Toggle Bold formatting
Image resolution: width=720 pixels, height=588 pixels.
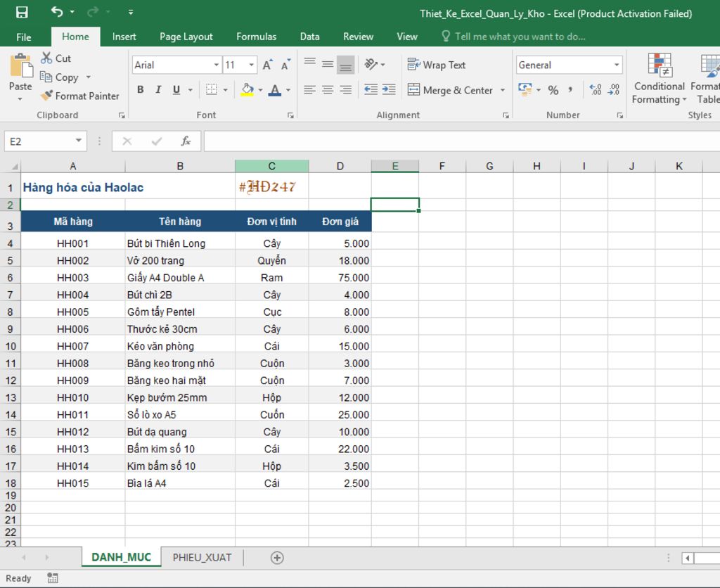(x=141, y=90)
